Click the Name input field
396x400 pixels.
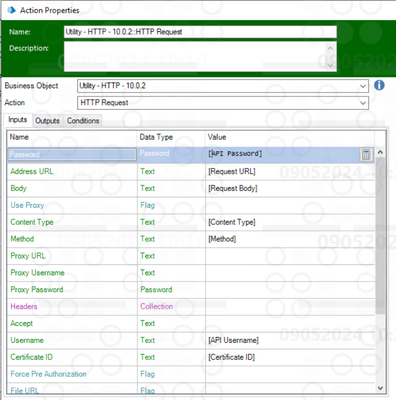click(200, 32)
